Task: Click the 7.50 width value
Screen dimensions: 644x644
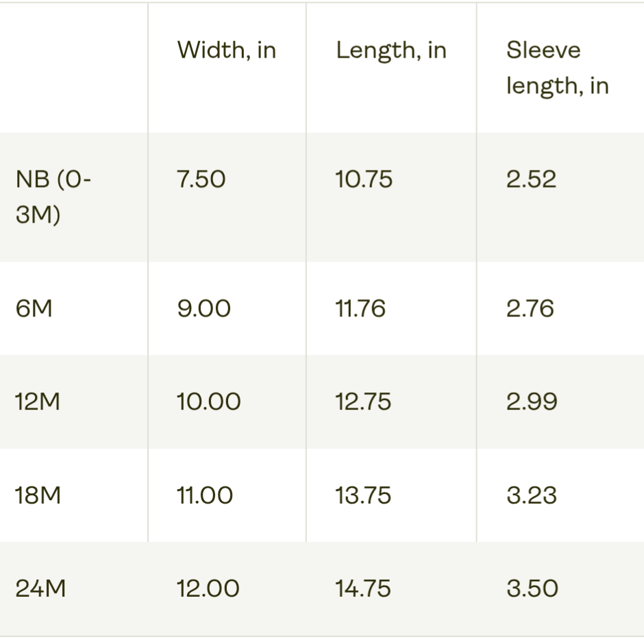Action: point(201,179)
